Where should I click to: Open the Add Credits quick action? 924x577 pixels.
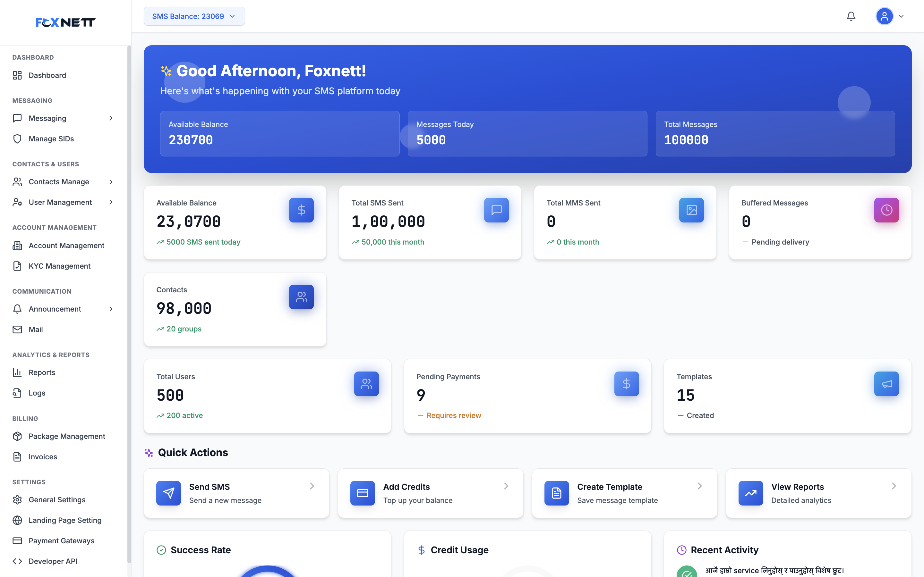tap(430, 493)
